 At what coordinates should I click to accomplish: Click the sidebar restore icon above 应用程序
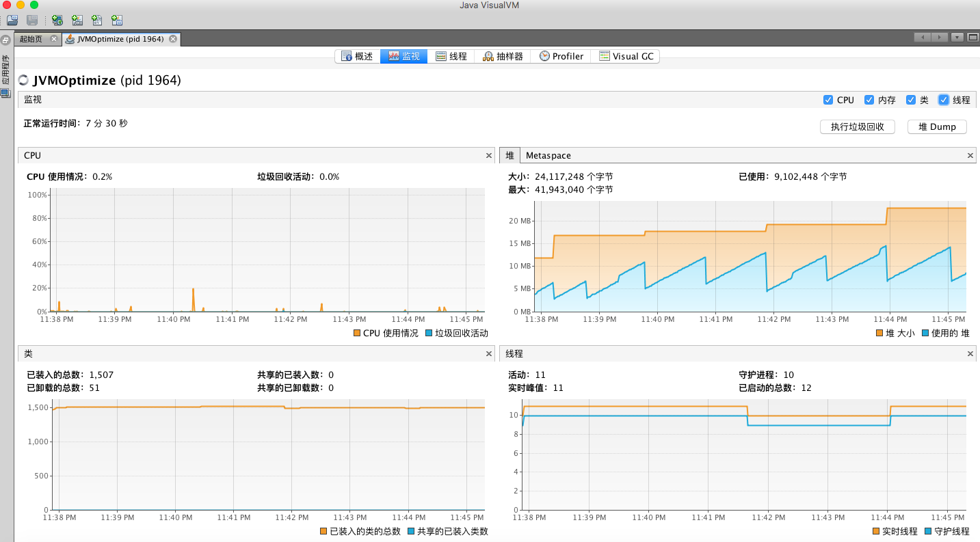[5, 40]
